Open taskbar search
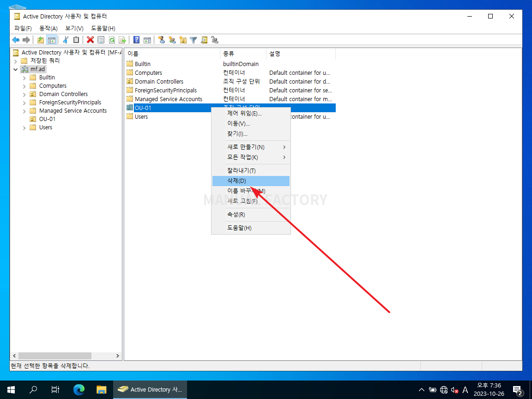532x399 pixels. [x=33, y=389]
